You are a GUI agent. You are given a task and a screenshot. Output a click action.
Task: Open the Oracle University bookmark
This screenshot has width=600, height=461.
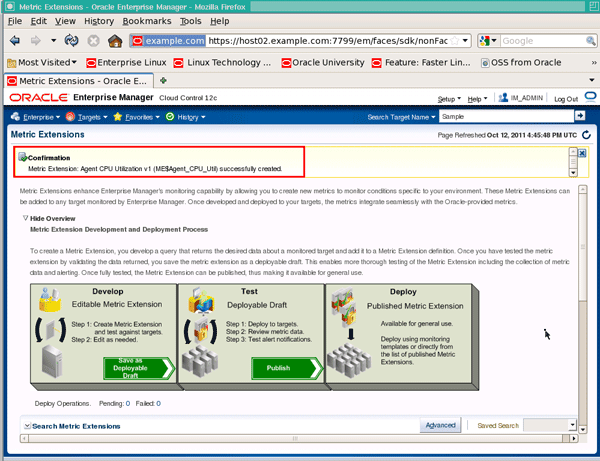[x=323, y=62]
